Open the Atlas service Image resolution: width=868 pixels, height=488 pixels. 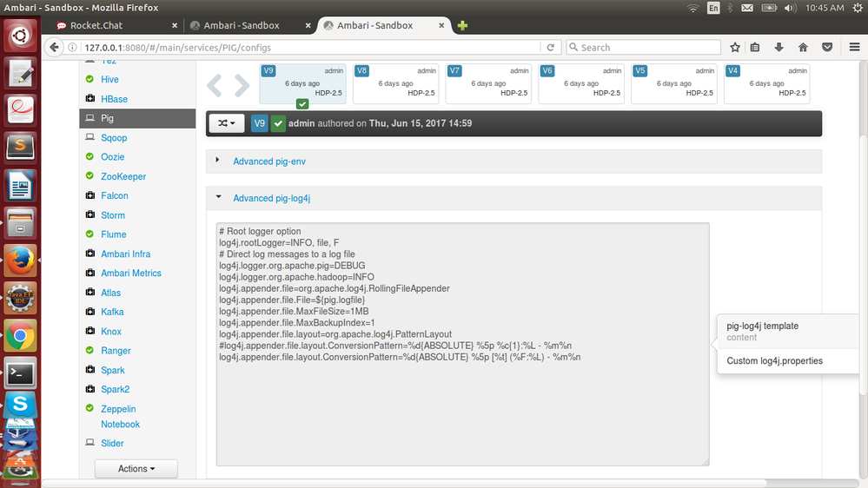click(x=110, y=293)
